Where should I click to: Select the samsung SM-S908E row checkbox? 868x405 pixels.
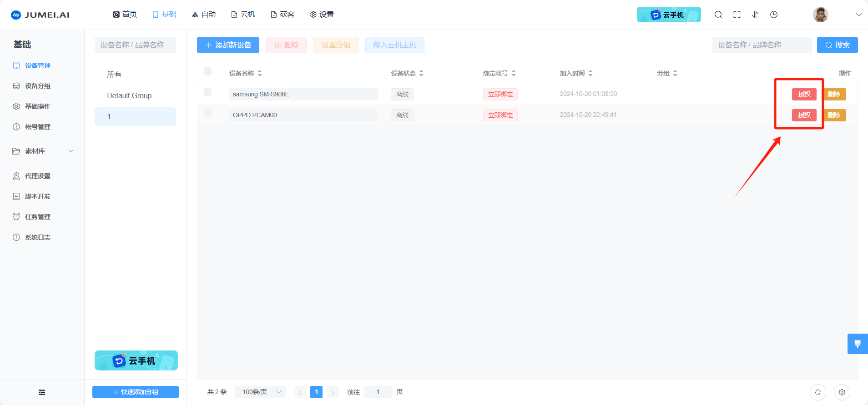[208, 92]
